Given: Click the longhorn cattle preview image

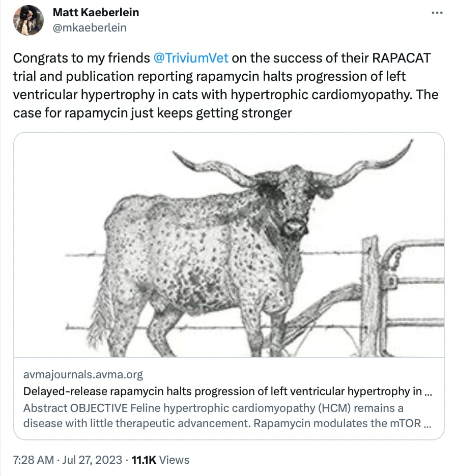Looking at the screenshot, I should [229, 245].
